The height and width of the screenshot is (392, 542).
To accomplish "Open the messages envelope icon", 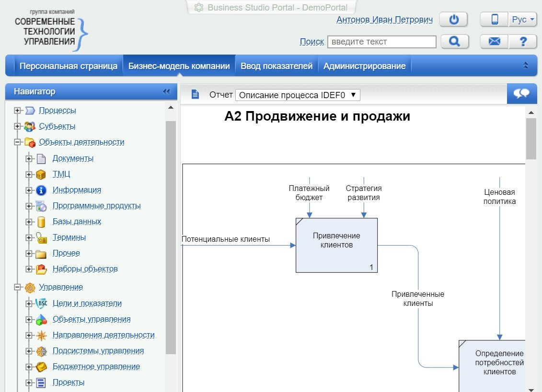I will (x=494, y=42).
